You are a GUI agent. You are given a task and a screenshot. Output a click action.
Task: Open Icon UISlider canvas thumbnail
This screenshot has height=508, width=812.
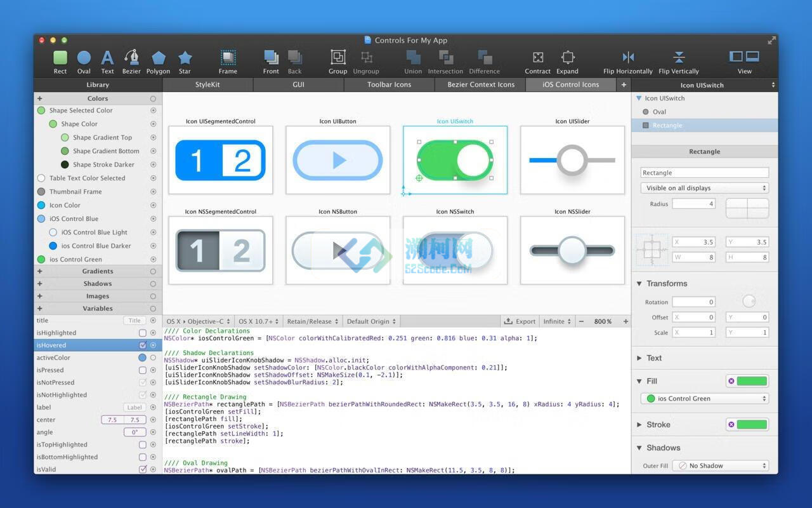[x=572, y=159]
